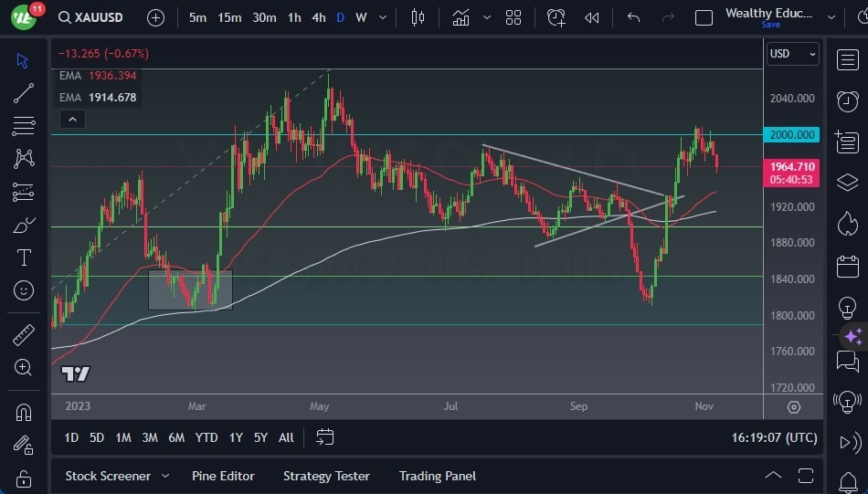Switch to 5m timeframe
This screenshot has width=868, height=494.
pos(197,17)
